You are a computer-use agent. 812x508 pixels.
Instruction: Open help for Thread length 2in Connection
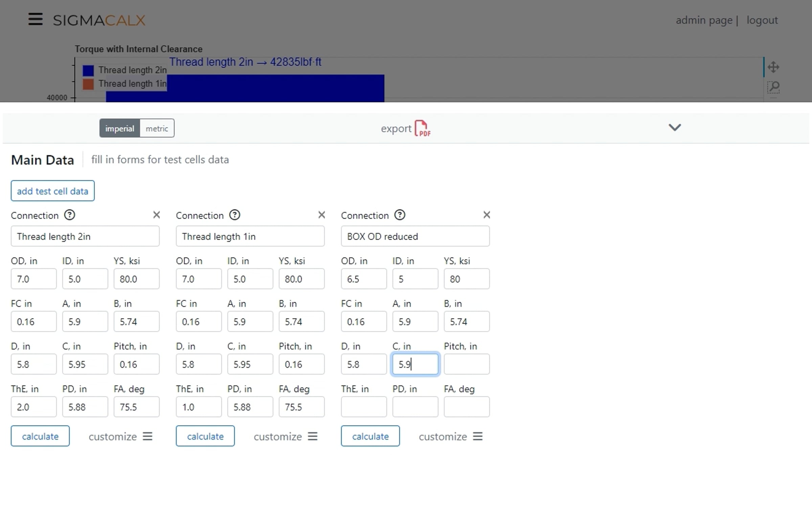pyautogui.click(x=70, y=215)
